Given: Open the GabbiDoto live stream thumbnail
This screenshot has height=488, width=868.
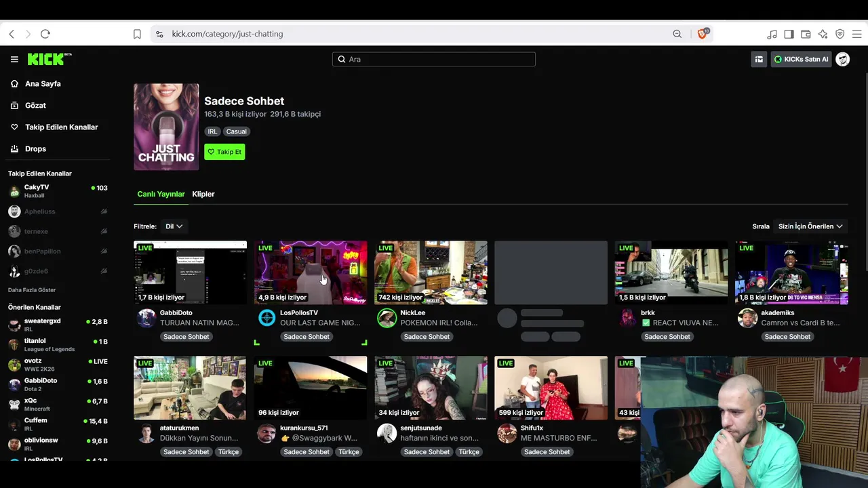Looking at the screenshot, I should click(190, 272).
